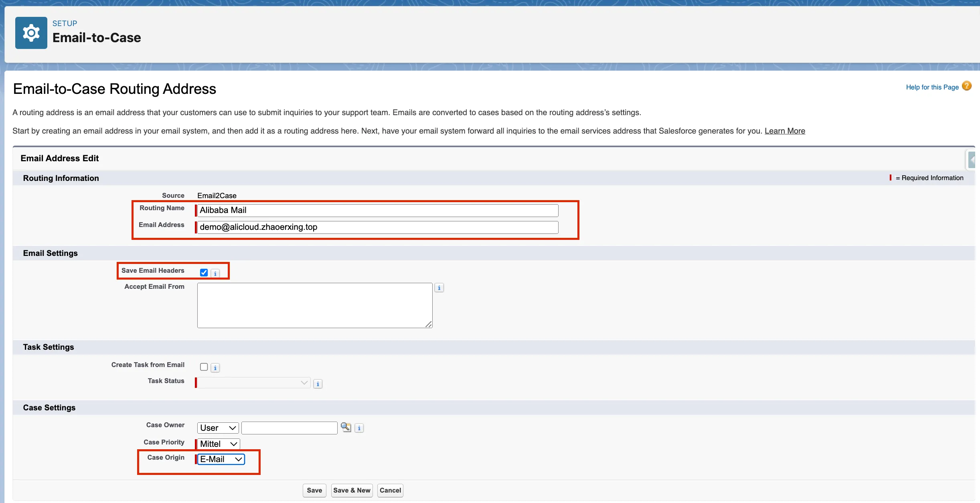This screenshot has height=503, width=980.
Task: Click the Setup gear icon
Action: coord(31,33)
